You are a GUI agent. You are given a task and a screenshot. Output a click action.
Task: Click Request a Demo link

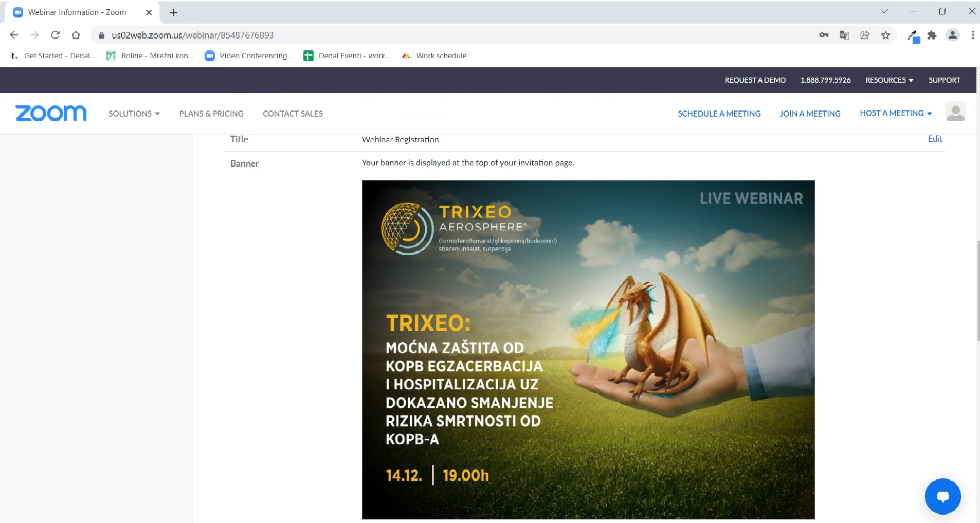[x=755, y=80]
